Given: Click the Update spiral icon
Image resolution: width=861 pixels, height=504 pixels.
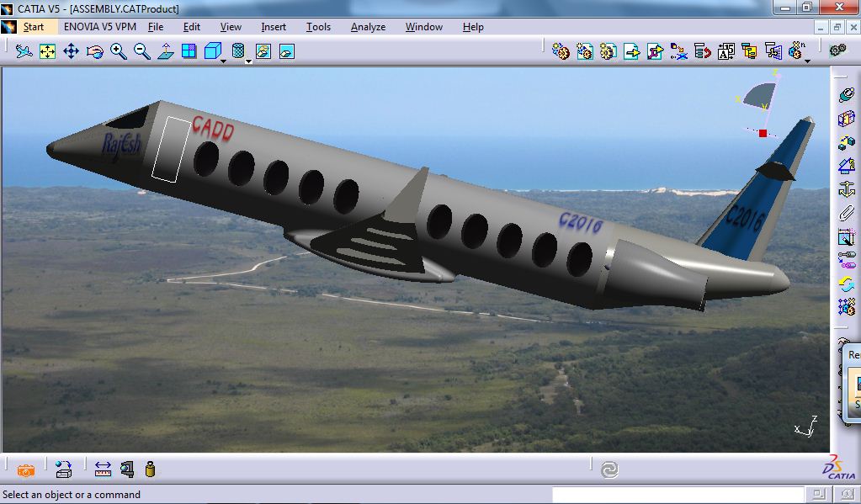Looking at the screenshot, I should (609, 470).
